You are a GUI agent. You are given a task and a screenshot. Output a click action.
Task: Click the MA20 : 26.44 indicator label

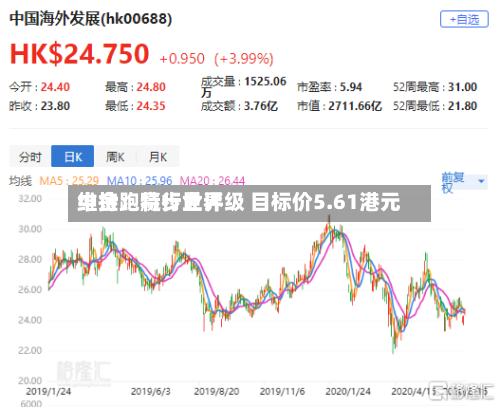click(212, 181)
